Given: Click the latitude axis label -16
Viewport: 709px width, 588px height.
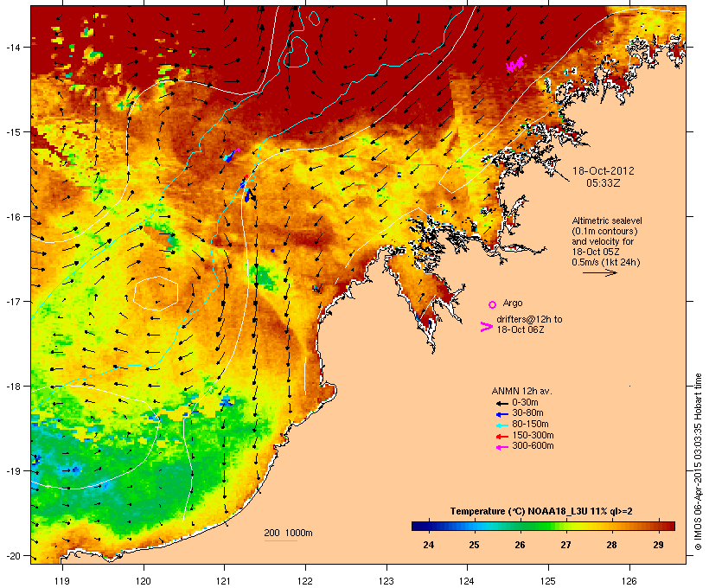Looking at the screenshot, I should (12, 217).
